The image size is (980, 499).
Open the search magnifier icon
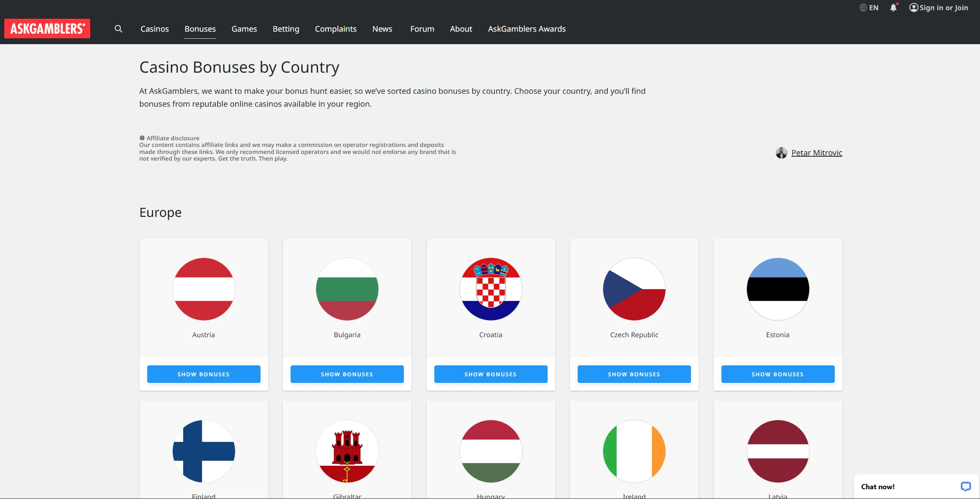(x=118, y=29)
